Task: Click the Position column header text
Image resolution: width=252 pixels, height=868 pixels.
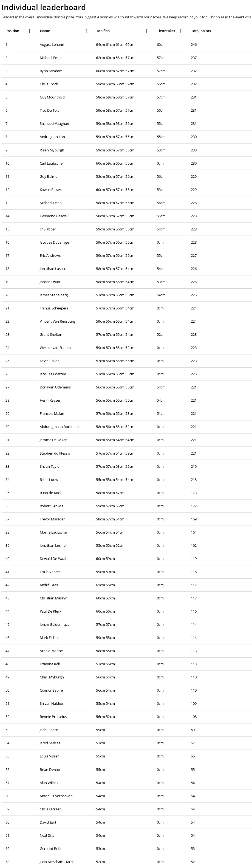Action: click(x=12, y=31)
